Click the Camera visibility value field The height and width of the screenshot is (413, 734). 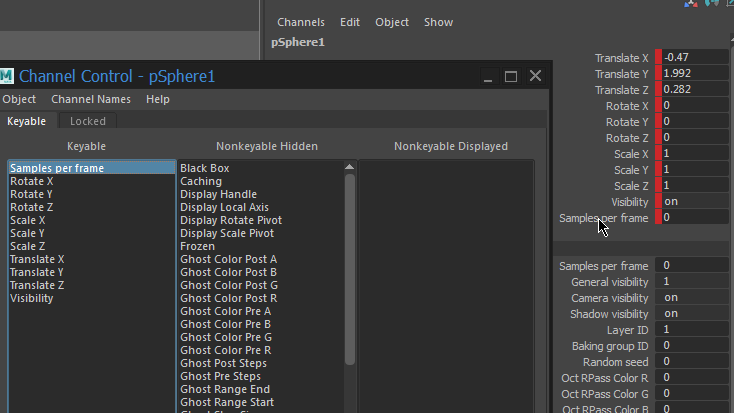[x=693, y=298]
